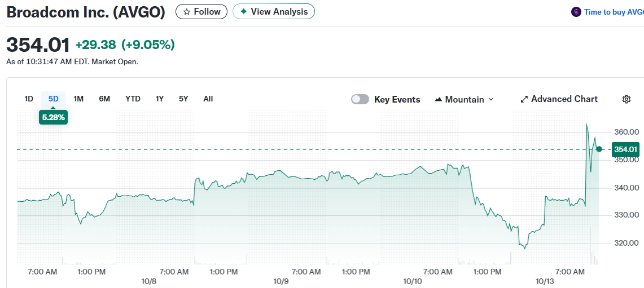Switch to the 6M range
The image size is (644, 288).
tap(104, 99)
